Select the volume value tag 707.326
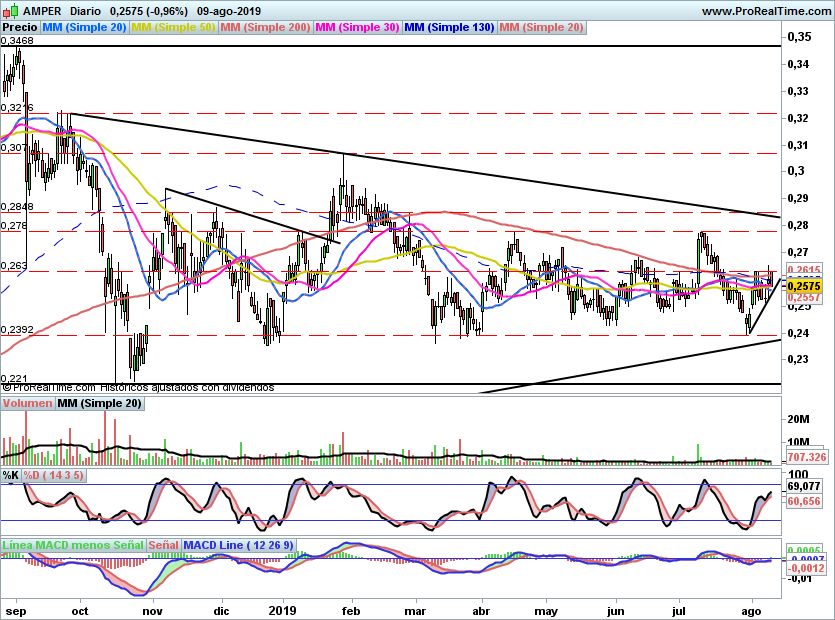Viewport: 835px width, 620px height. (x=808, y=457)
